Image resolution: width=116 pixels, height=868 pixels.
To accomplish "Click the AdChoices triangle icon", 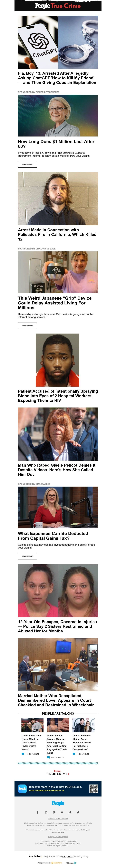I will pyautogui.click(x=75, y=863).
